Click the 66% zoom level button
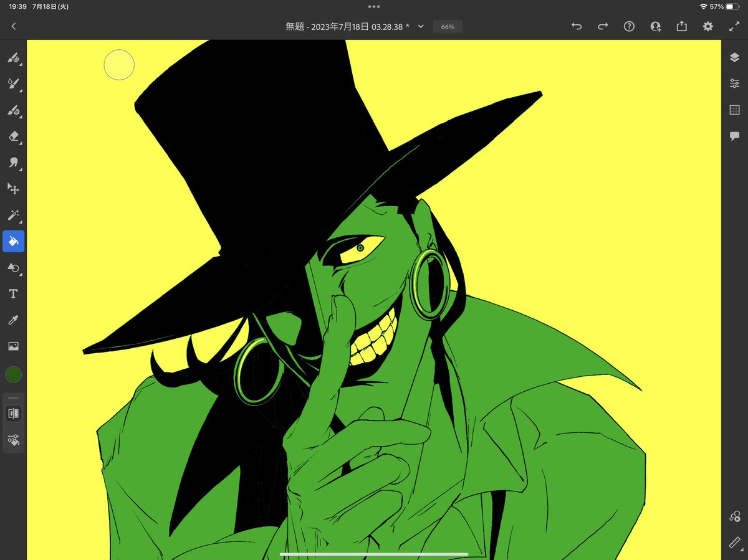 point(448,27)
